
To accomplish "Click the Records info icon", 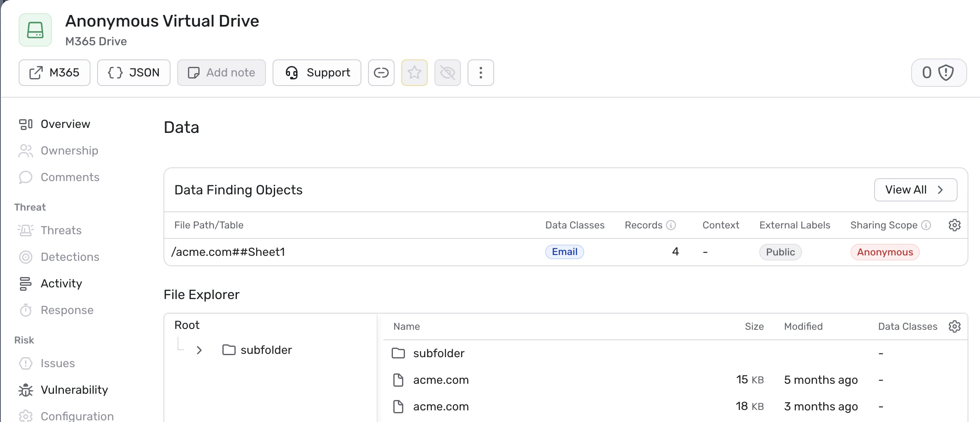I will tap(671, 225).
